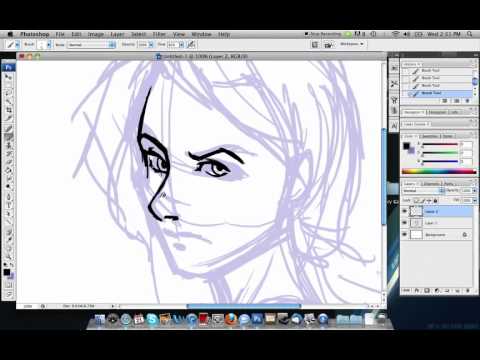Open layer Fill dropdown arrow
480x360 pixels.
475,201
